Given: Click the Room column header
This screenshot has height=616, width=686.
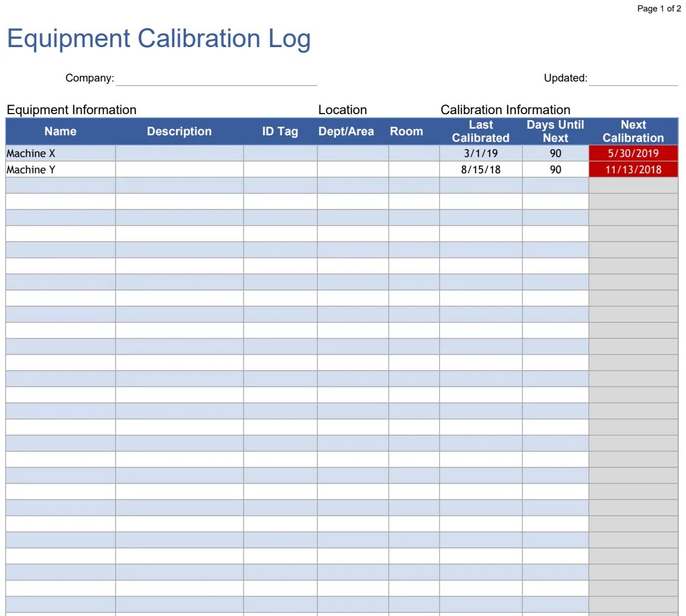Looking at the screenshot, I should [406, 131].
